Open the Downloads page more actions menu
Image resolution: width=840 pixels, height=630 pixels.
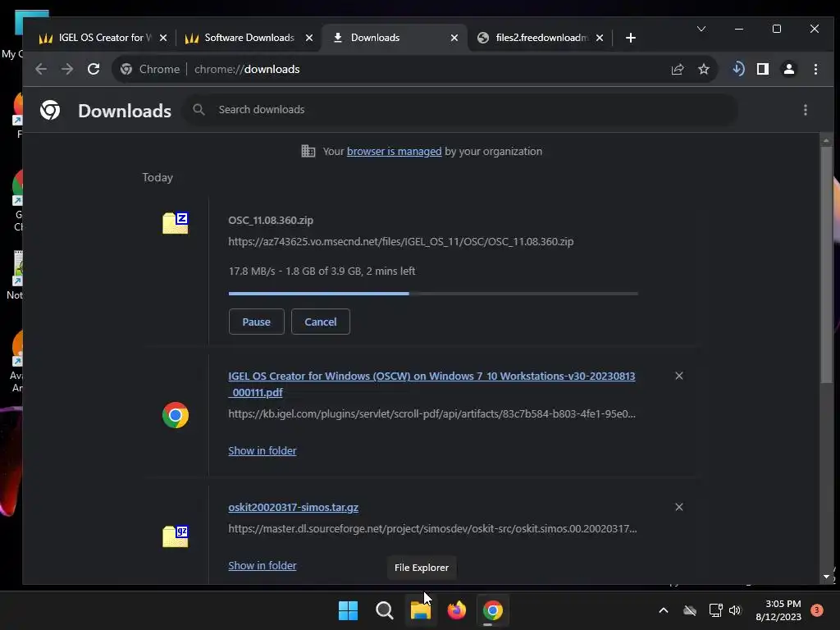coord(806,110)
